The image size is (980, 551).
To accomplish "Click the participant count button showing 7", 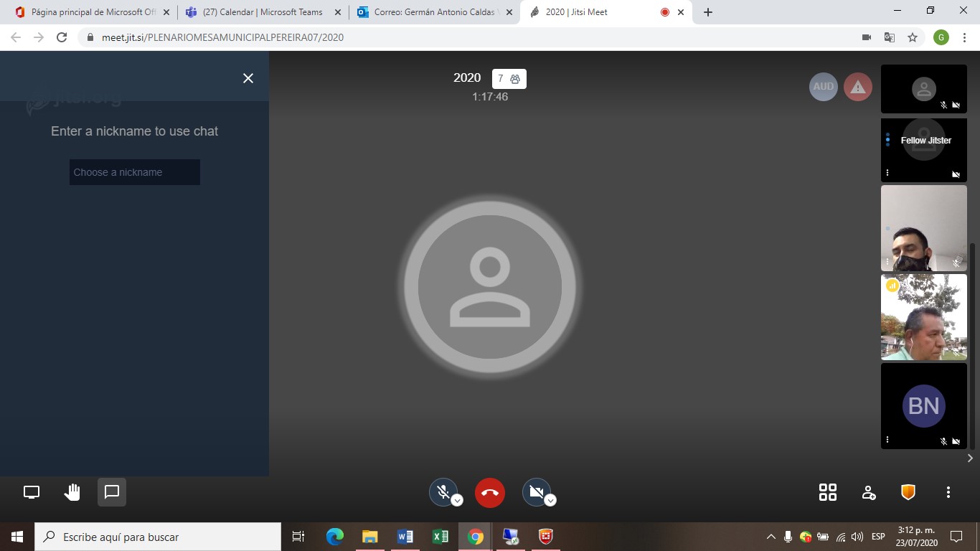I will point(509,79).
